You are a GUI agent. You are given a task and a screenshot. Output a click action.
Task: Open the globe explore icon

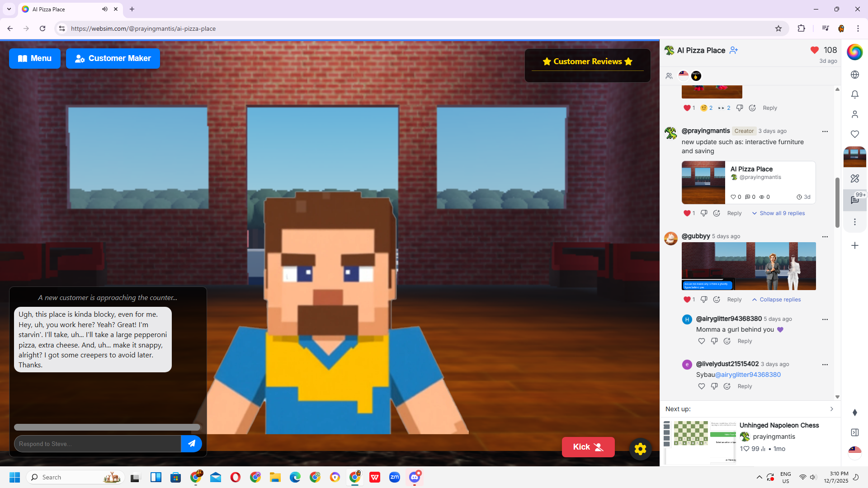pyautogui.click(x=854, y=75)
